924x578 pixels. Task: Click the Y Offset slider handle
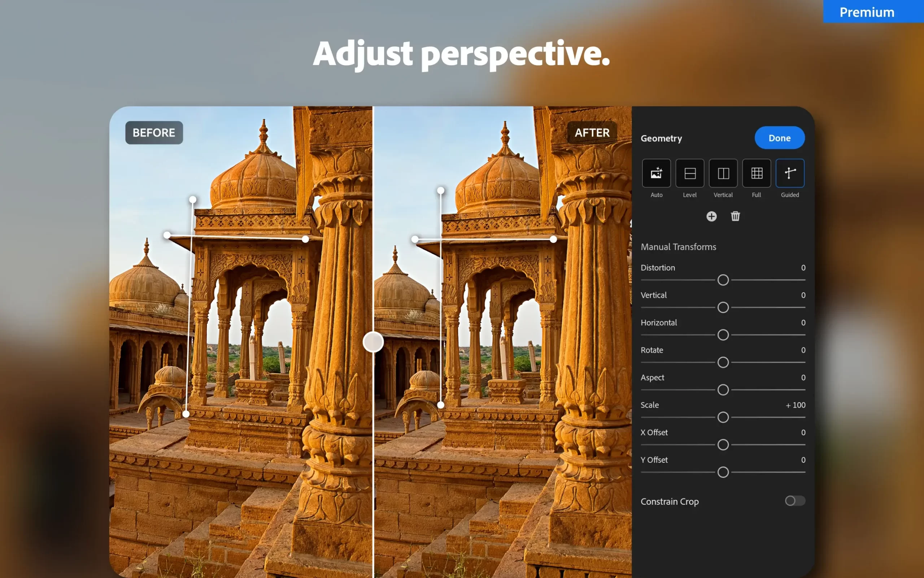(723, 472)
